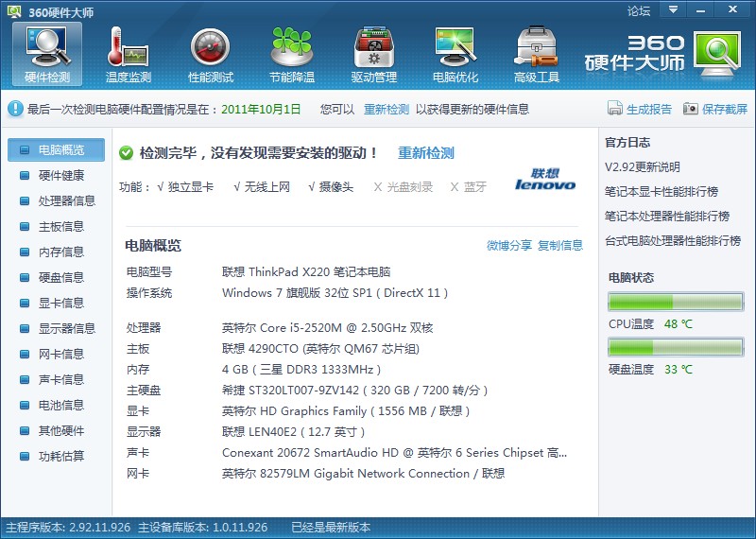Image resolution: width=756 pixels, height=539 pixels.
Task: Click the Lenovo 联想 brand logo
Action: pyautogui.click(x=545, y=179)
